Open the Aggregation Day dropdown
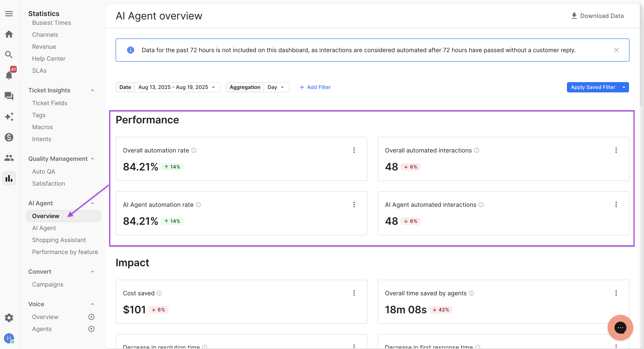 276,87
